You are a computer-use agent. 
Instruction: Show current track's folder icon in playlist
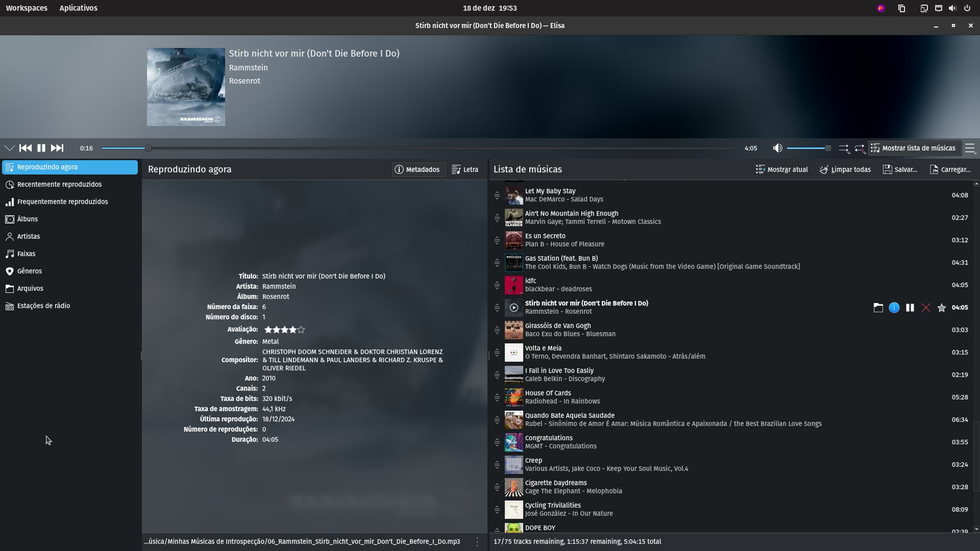point(878,308)
